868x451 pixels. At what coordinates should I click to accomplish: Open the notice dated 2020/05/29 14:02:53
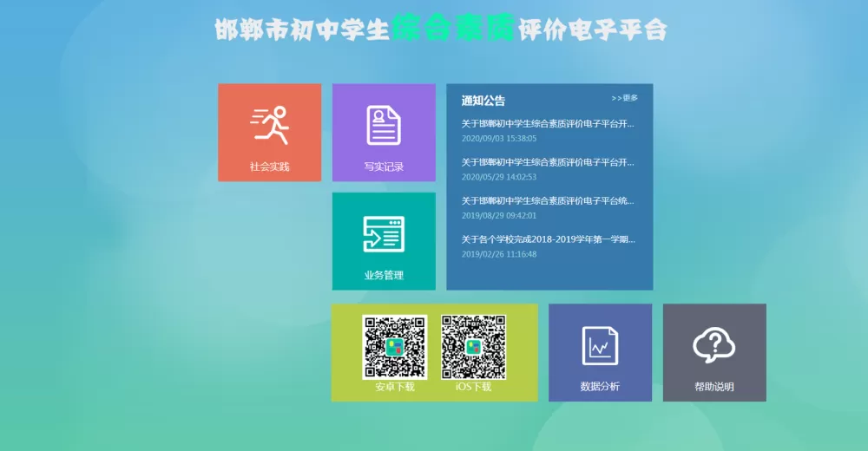(x=548, y=163)
